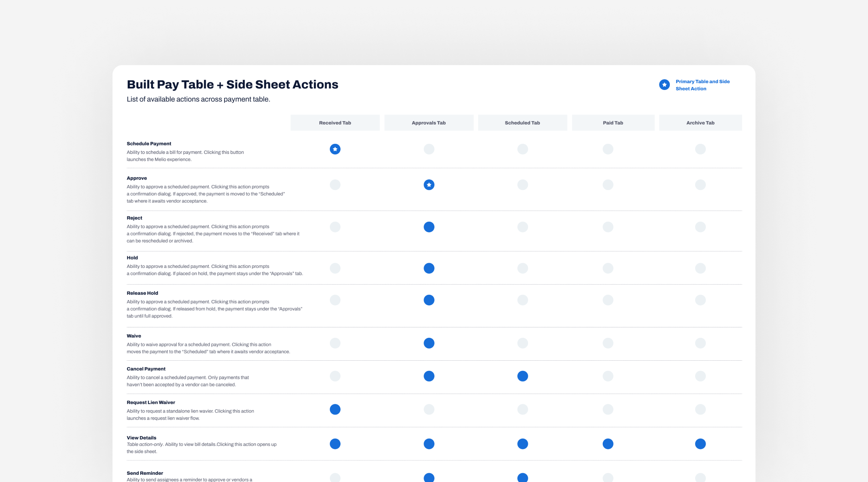Click the starred dot for Approve under Approvals

[429, 185]
